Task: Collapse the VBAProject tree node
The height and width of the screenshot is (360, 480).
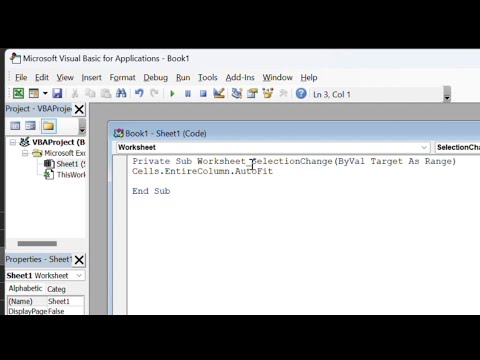Action: [x=13, y=142]
